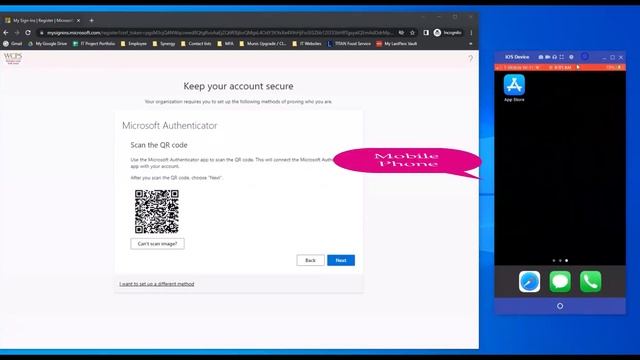Open the browser side panel icon
The width and height of the screenshot is (640, 360).
pyautogui.click(x=426, y=33)
